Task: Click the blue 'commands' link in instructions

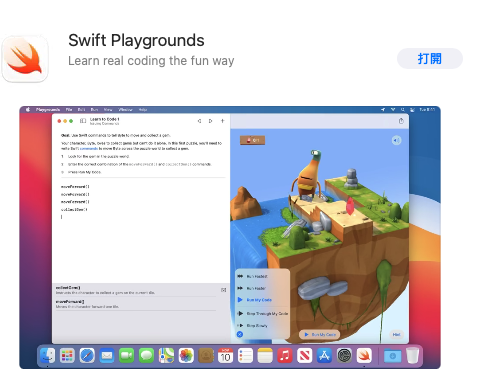Action: point(89,149)
